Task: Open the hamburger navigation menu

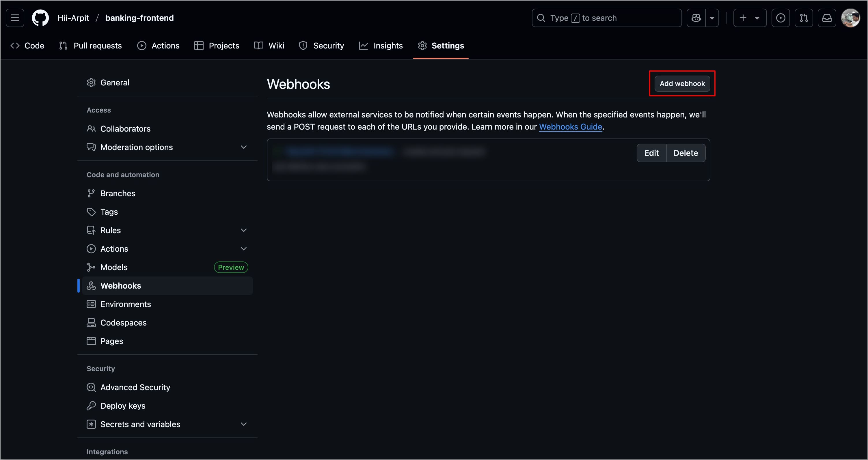Action: pos(15,18)
